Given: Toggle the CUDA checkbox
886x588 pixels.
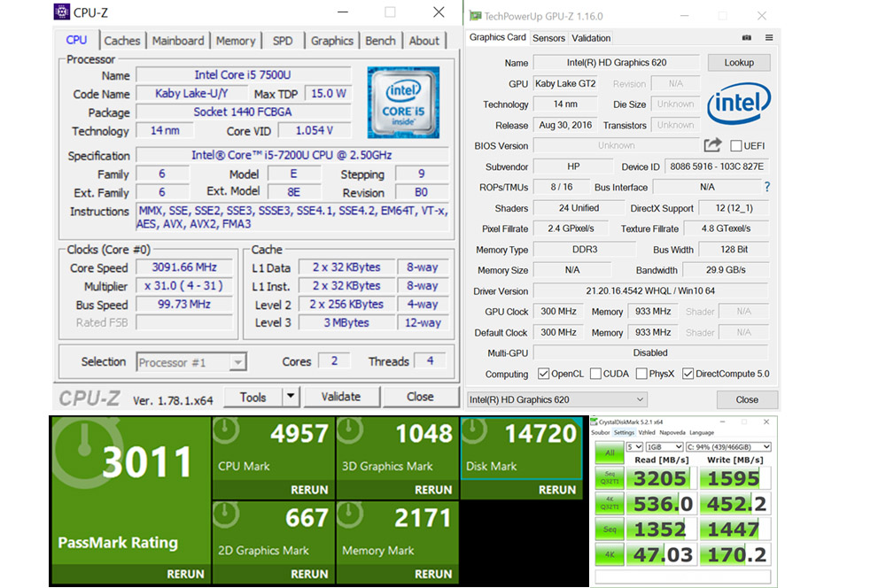Looking at the screenshot, I should click(x=595, y=374).
